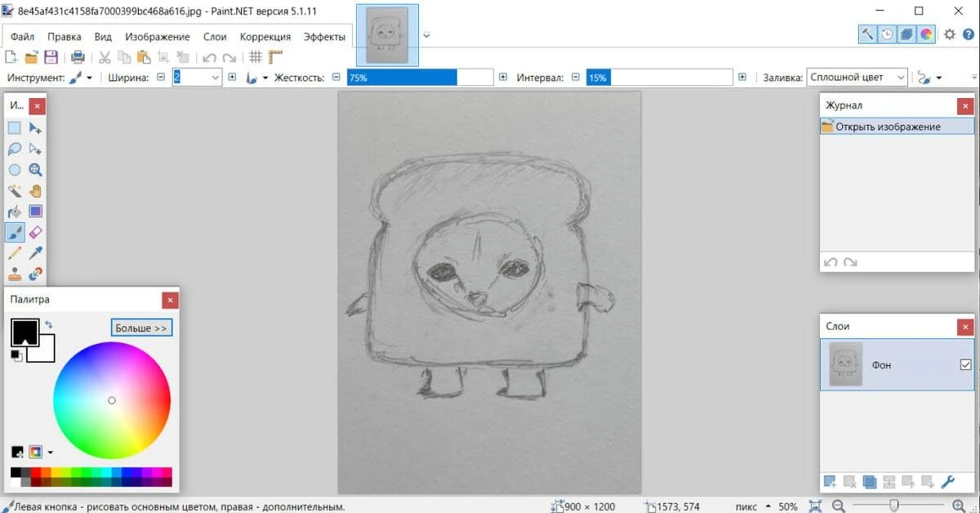Activate the Zoom magnifier tool in Tools panel
The image size is (980, 513).
pos(35,170)
